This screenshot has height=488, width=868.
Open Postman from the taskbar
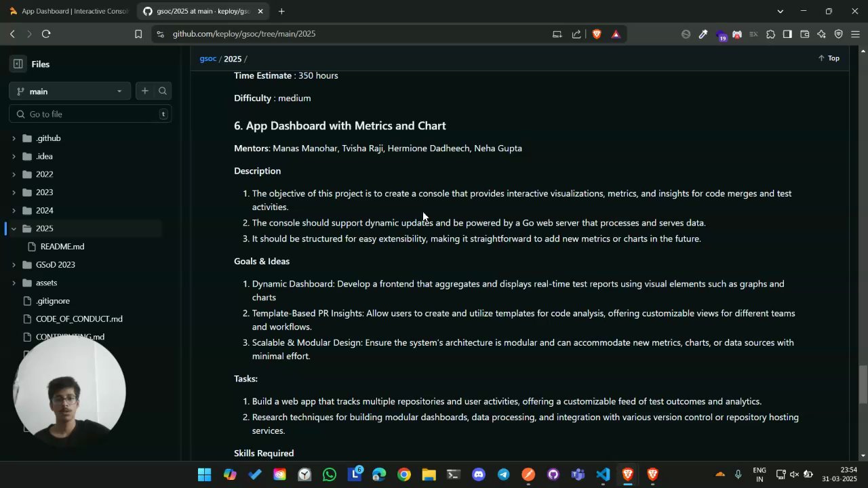pyautogui.click(x=528, y=474)
